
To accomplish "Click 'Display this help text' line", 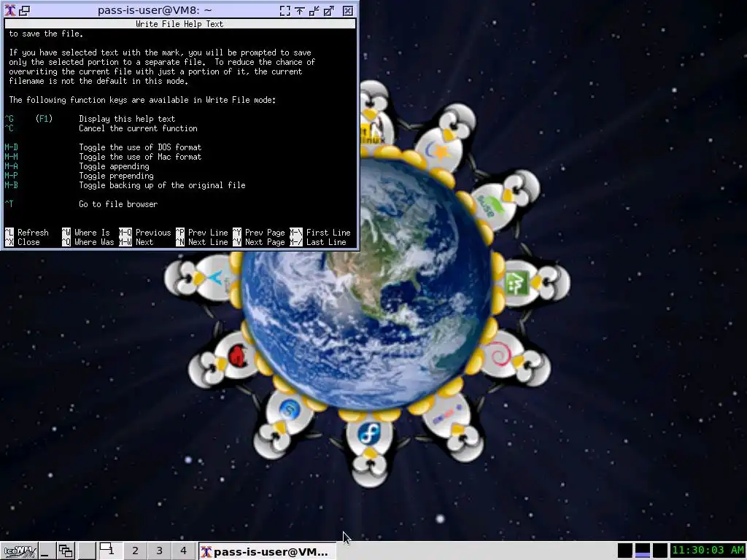I will pos(127,119).
